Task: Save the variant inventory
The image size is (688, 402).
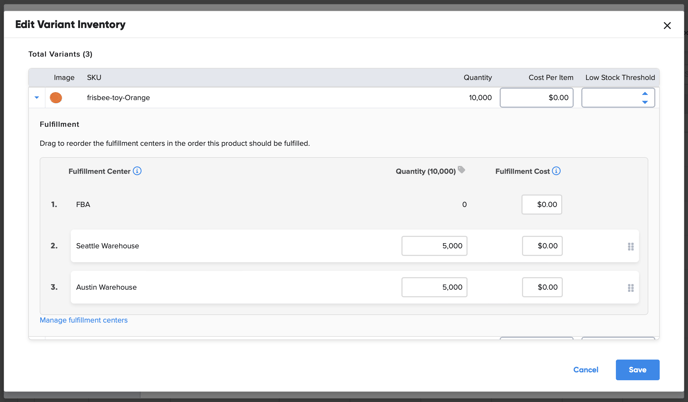Action: (638, 370)
